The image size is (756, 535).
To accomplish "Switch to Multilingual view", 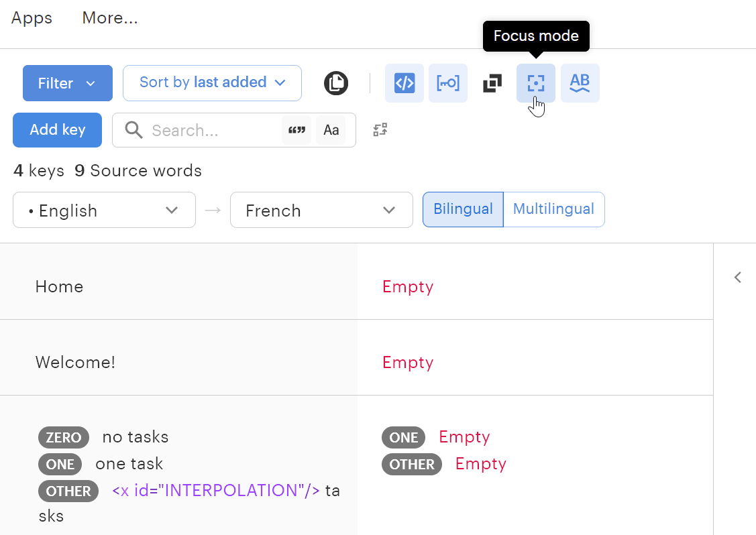I will click(553, 209).
